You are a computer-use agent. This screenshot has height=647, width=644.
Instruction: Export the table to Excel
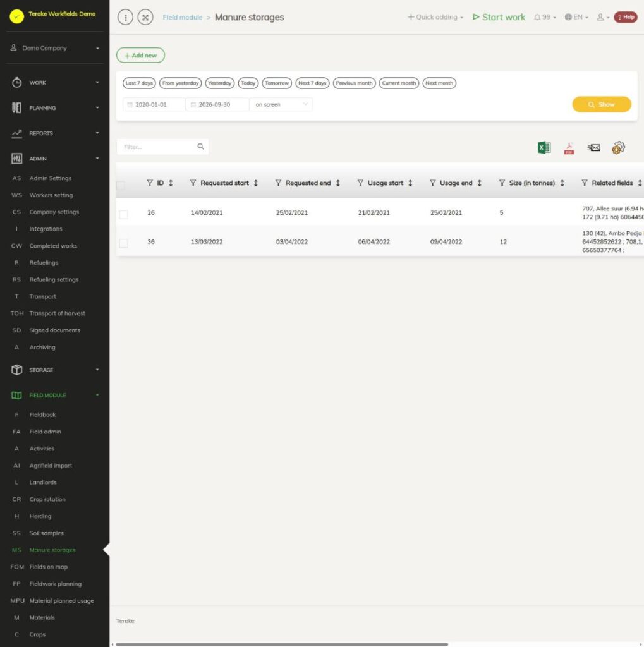(x=544, y=147)
